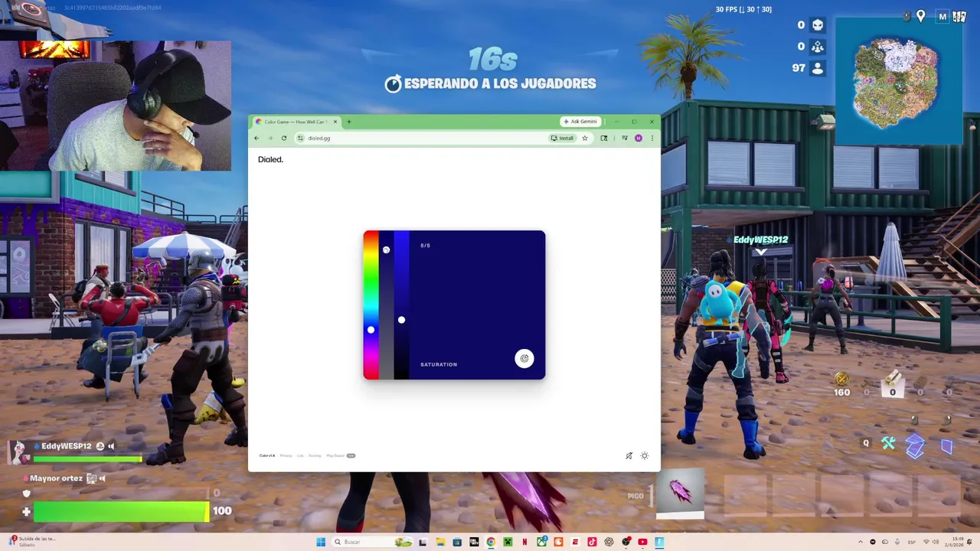980x551 pixels.
Task: Go forward with Chrome's forward arrow
Action: (x=269, y=138)
